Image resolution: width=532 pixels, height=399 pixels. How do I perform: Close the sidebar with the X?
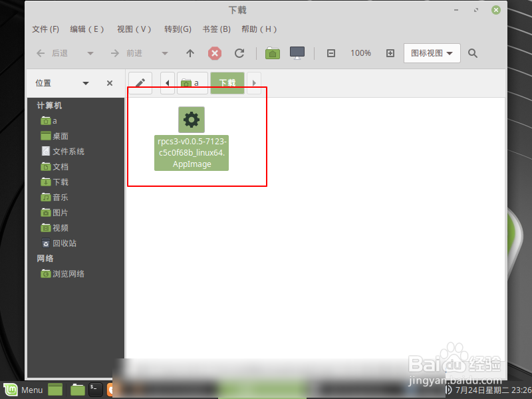point(110,83)
